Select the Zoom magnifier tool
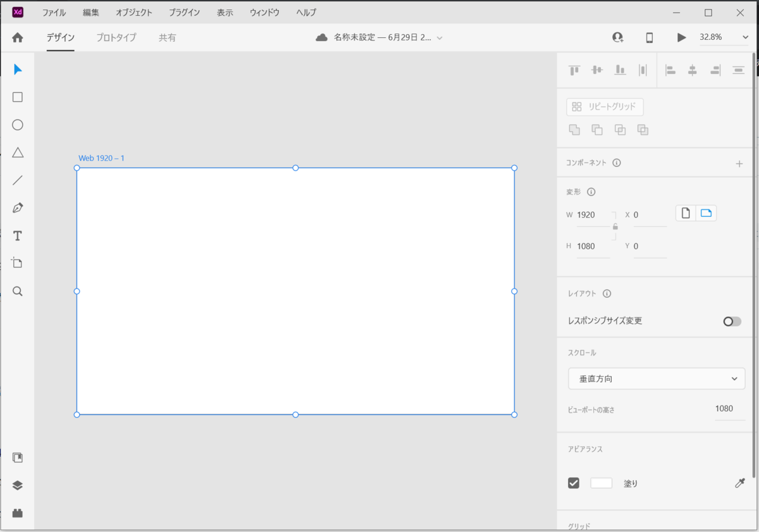759x532 pixels. 18,292
